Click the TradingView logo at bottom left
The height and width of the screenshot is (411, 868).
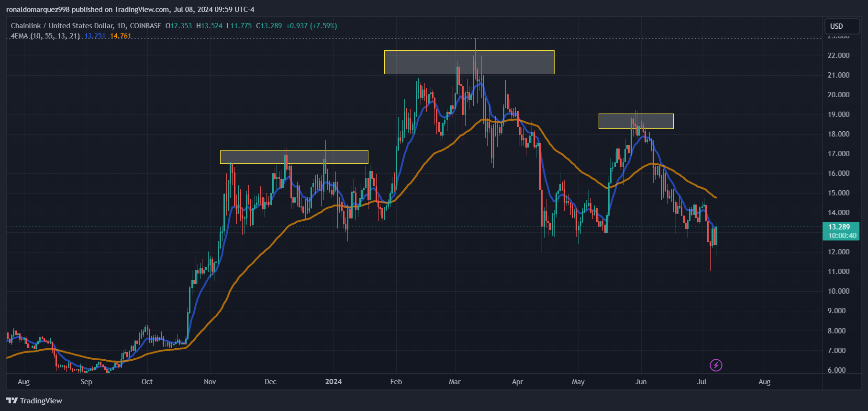(34, 401)
